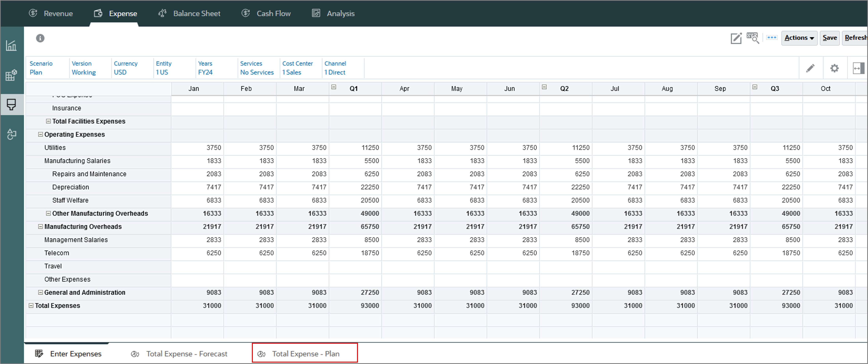This screenshot has height=364, width=868.
Task: Change the Entity 1 US selection
Action: 163,68
